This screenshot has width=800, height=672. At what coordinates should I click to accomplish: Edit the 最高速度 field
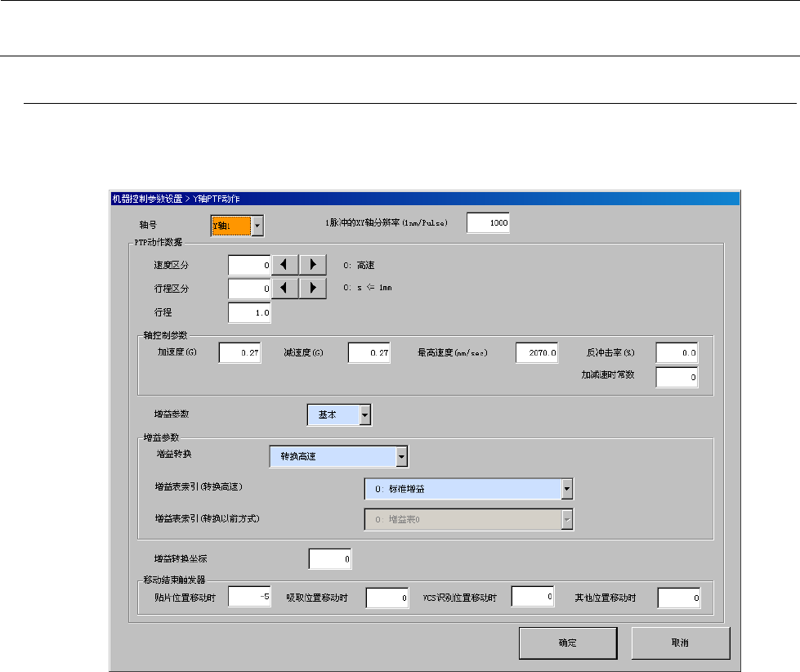537,352
